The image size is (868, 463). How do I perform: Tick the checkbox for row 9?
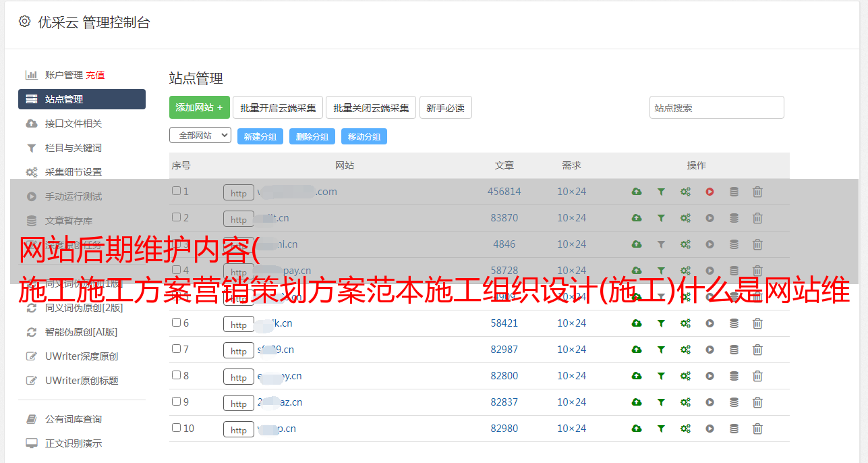tap(176, 402)
